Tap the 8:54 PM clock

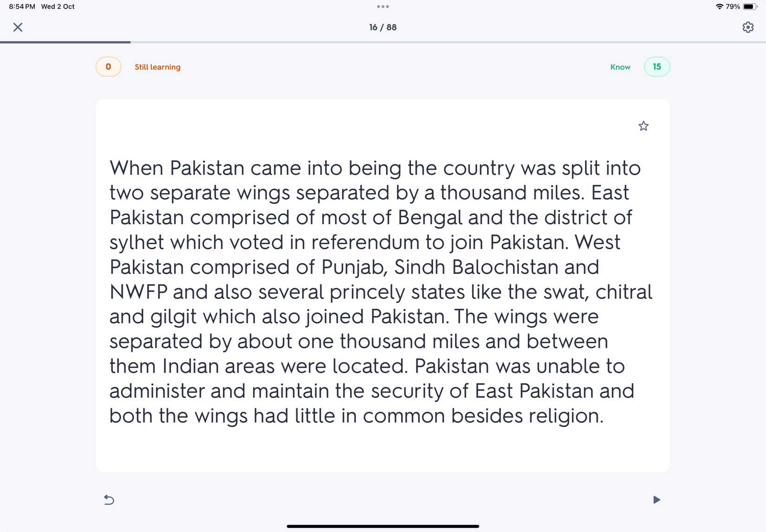click(22, 6)
